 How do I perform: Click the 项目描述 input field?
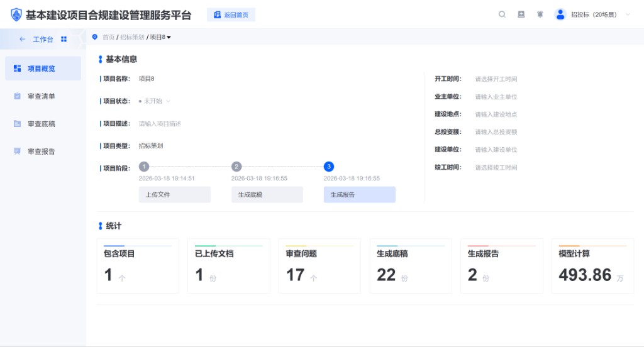[x=160, y=124]
